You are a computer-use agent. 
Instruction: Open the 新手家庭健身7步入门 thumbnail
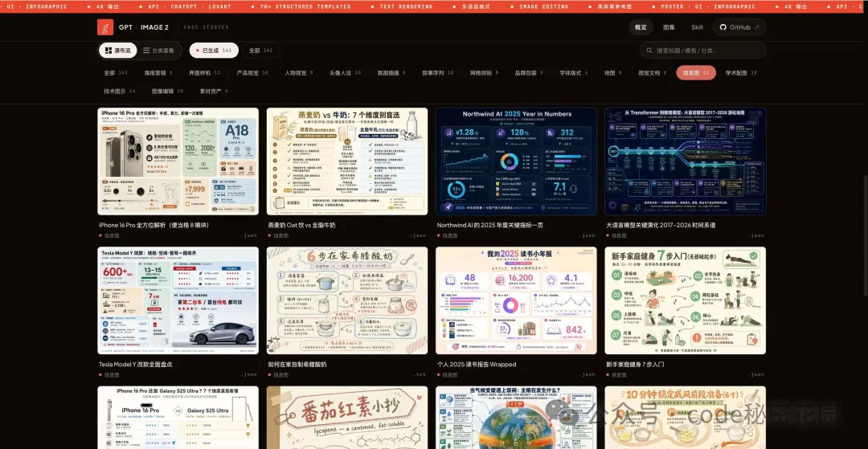[686, 300]
